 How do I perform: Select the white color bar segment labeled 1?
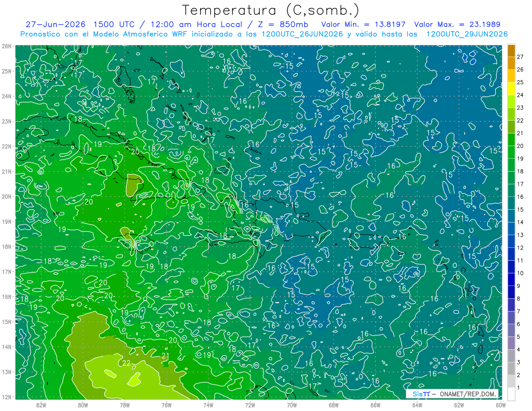511,394
